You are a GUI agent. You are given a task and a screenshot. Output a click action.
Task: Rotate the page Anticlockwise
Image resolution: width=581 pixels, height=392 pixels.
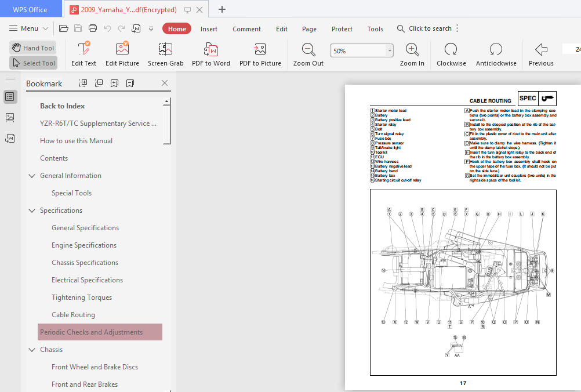(496, 54)
